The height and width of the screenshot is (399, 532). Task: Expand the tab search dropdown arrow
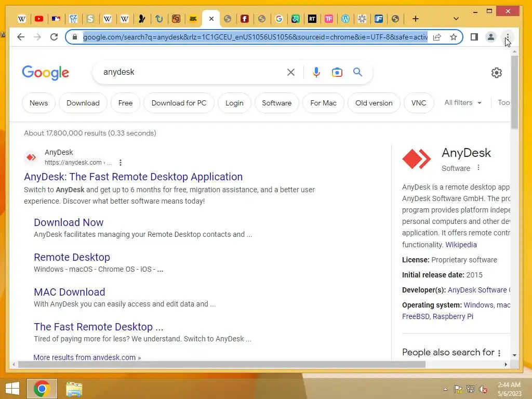coord(456,19)
